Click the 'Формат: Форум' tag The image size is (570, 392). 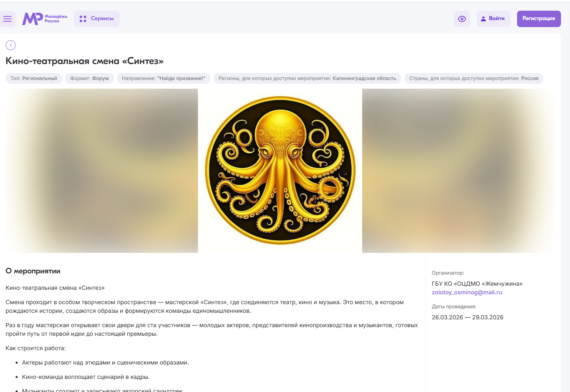pyautogui.click(x=90, y=78)
